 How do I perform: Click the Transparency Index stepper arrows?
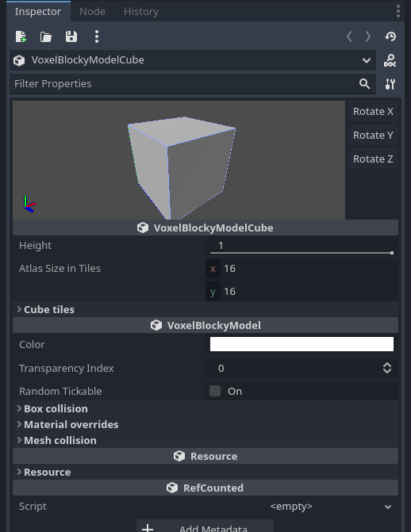coord(387,368)
